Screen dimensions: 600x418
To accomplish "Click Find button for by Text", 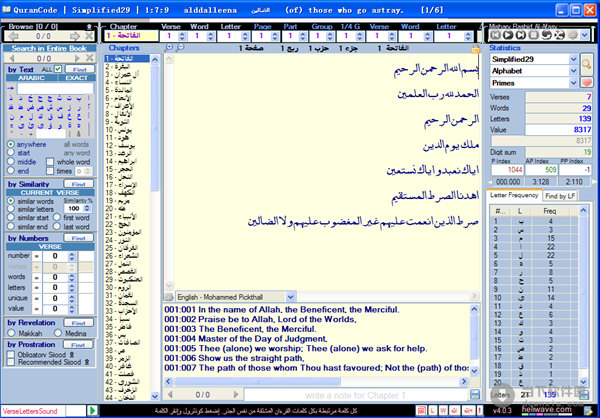I will pyautogui.click(x=80, y=69).
